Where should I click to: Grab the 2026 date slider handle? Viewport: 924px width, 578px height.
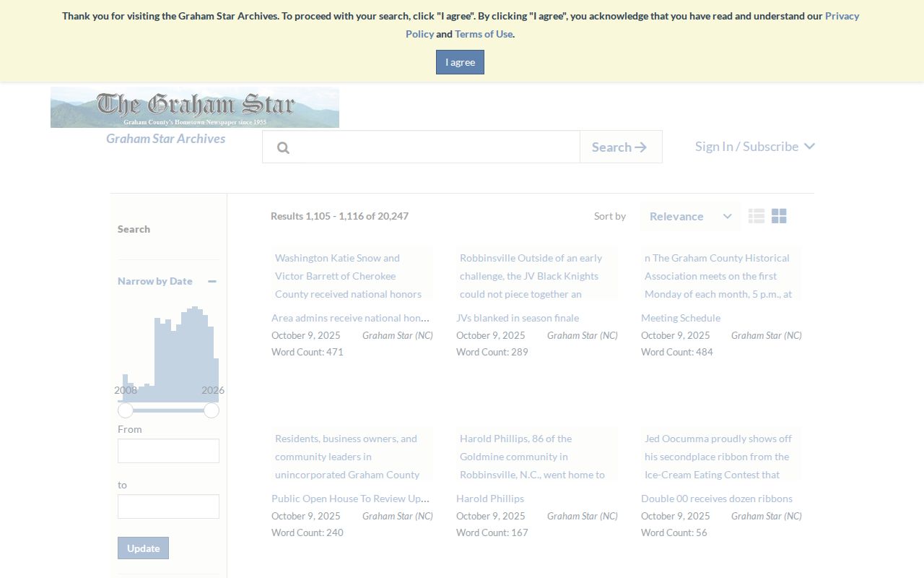(212, 410)
